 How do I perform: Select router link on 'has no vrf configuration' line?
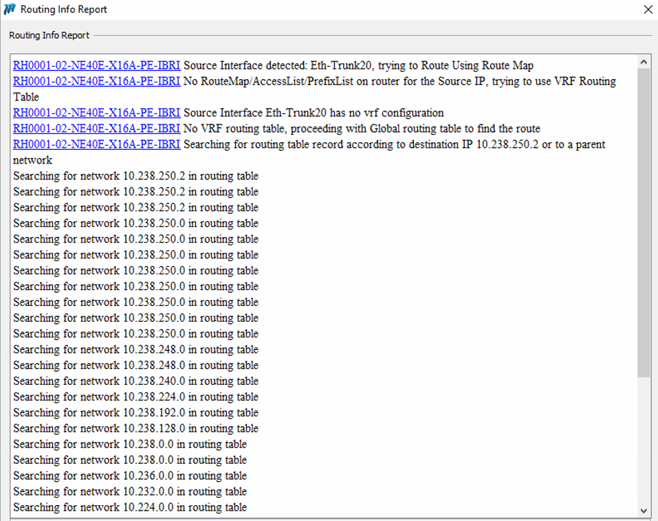(x=96, y=113)
